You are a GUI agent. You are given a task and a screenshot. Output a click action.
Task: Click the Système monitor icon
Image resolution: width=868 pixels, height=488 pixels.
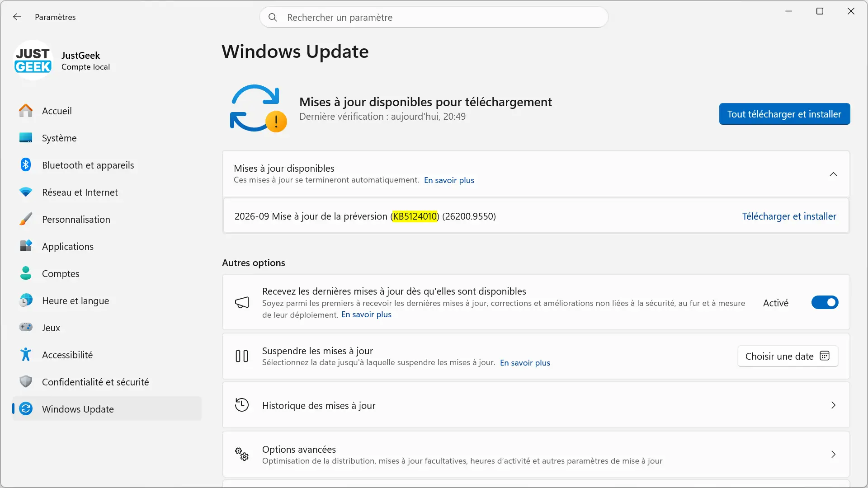pos(26,138)
